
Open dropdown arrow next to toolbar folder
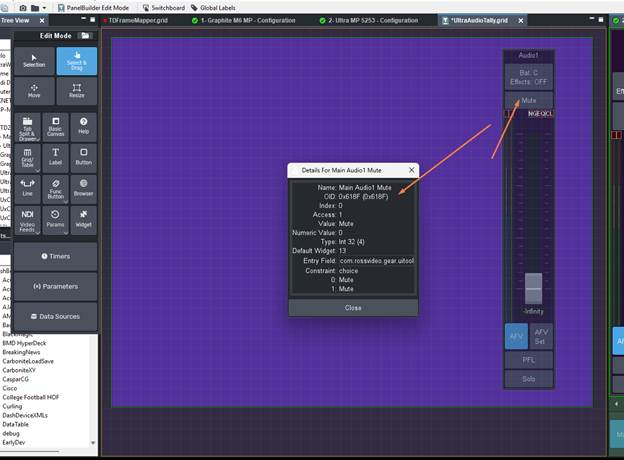44,8
